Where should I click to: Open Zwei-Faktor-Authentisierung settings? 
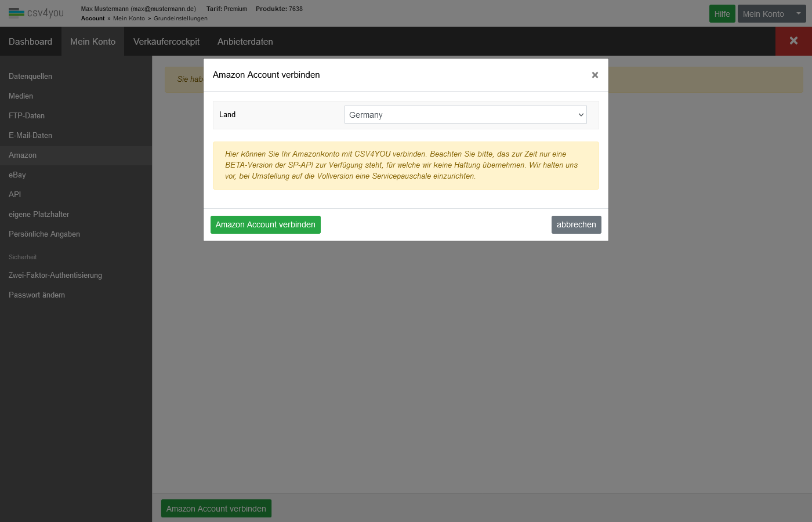[55, 275]
